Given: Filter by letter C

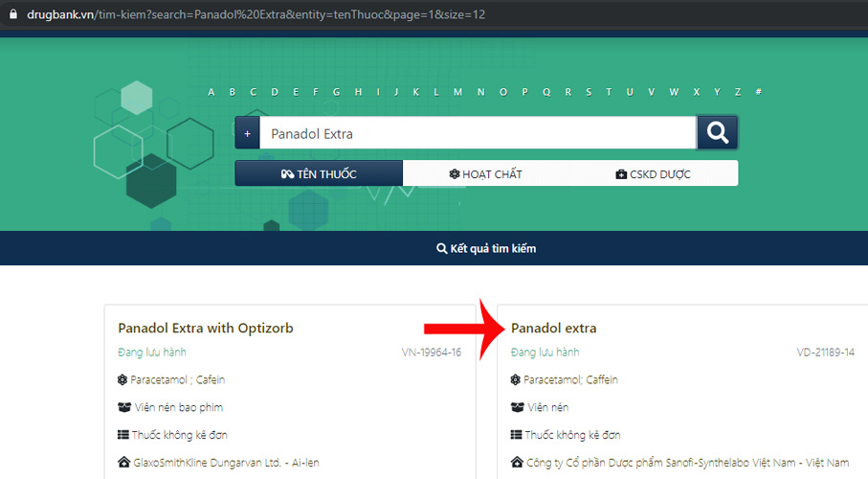Looking at the screenshot, I should pyautogui.click(x=253, y=92).
